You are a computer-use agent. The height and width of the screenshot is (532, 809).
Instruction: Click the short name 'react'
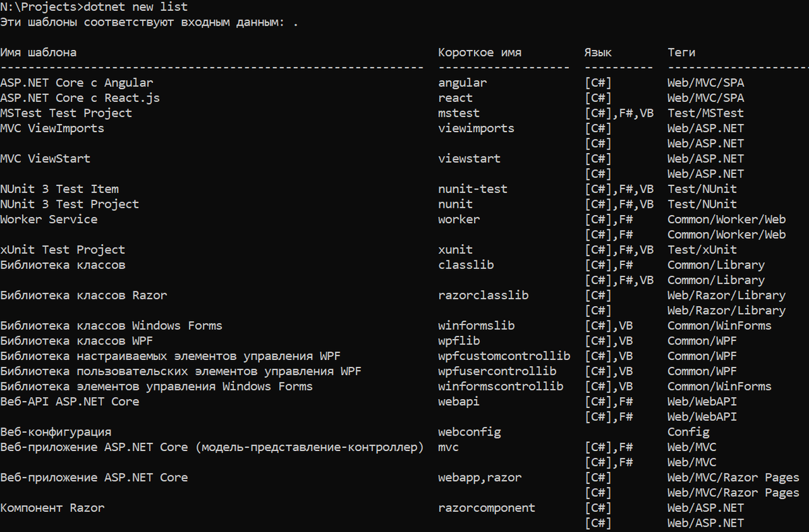click(x=456, y=98)
